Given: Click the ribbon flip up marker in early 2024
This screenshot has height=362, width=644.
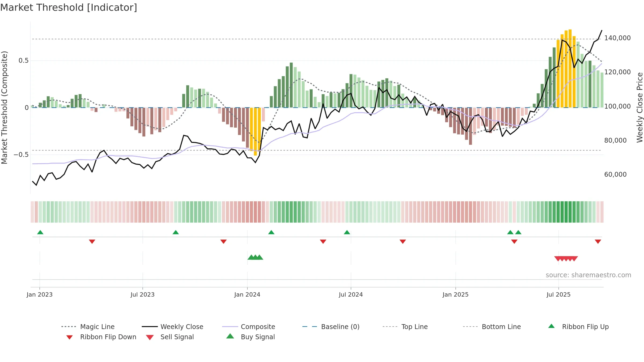Looking at the screenshot, I should click(271, 232).
